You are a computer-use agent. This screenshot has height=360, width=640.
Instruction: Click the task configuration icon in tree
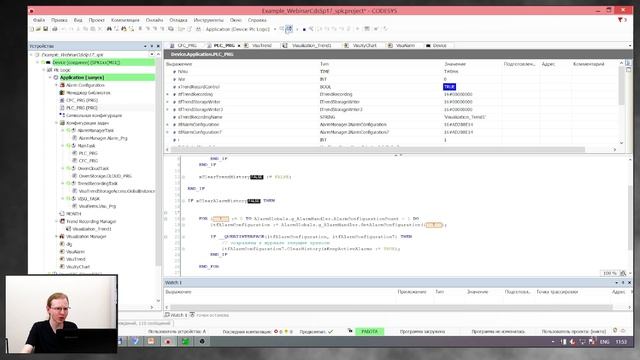tap(62, 123)
